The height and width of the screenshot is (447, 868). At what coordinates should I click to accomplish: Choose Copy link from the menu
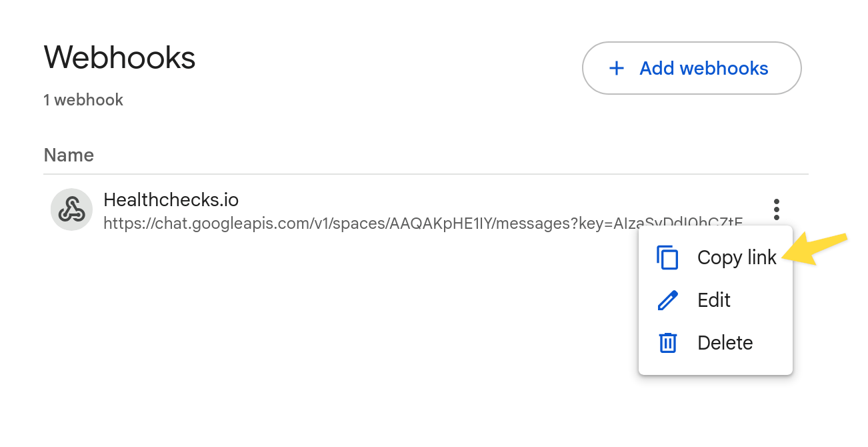(x=737, y=257)
